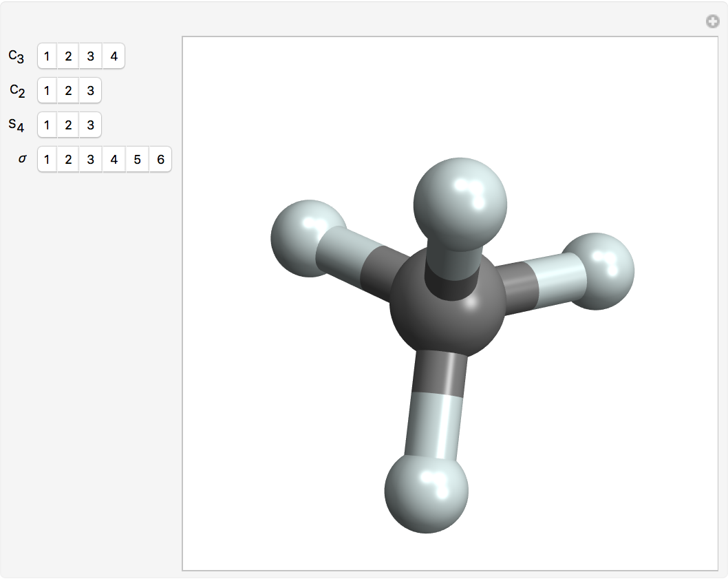Select σ reflection plane 4
The height and width of the screenshot is (581, 728).
[x=114, y=160]
